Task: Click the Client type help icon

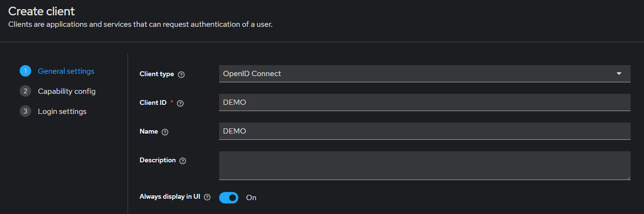Action: (x=181, y=75)
